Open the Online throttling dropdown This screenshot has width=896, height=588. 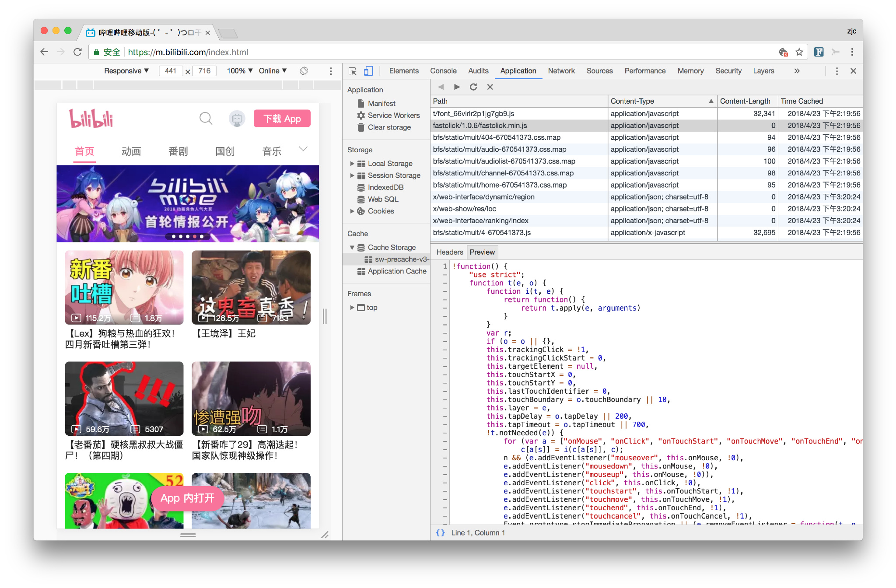pos(273,71)
